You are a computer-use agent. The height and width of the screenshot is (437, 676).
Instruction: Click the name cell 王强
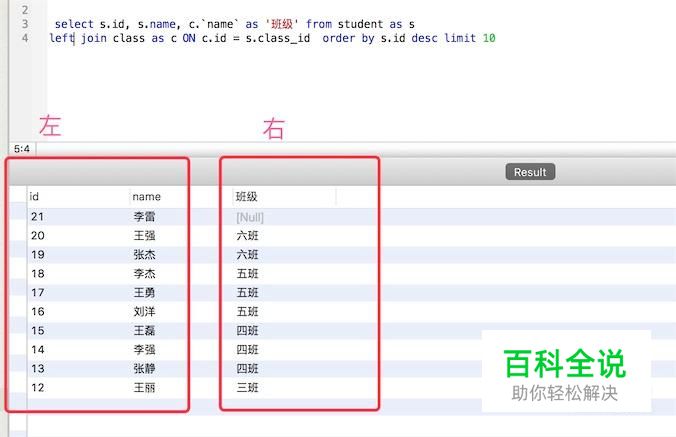tap(144, 236)
